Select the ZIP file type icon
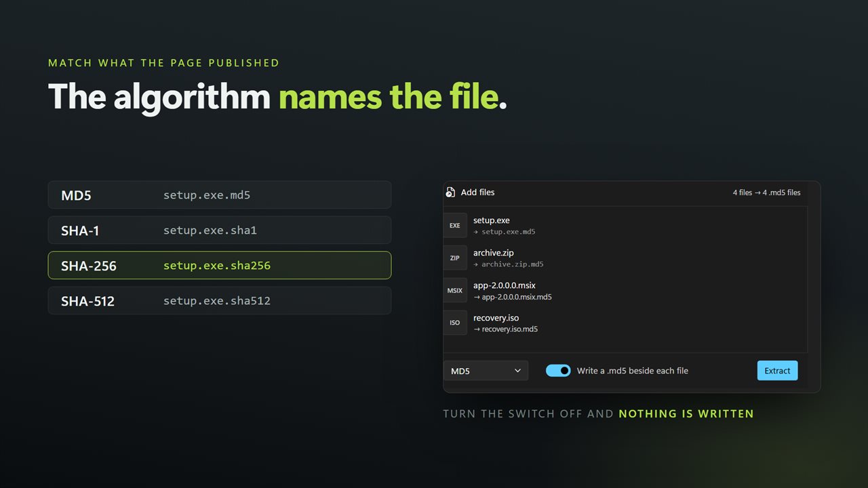The width and height of the screenshot is (868, 488). coord(455,258)
